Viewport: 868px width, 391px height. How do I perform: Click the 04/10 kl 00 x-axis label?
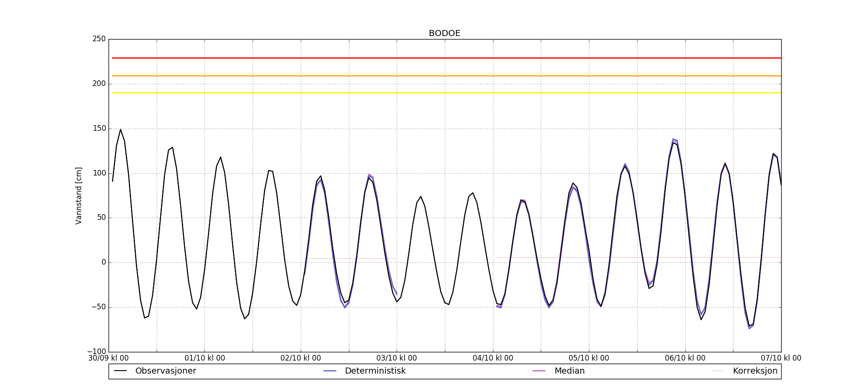(x=493, y=358)
